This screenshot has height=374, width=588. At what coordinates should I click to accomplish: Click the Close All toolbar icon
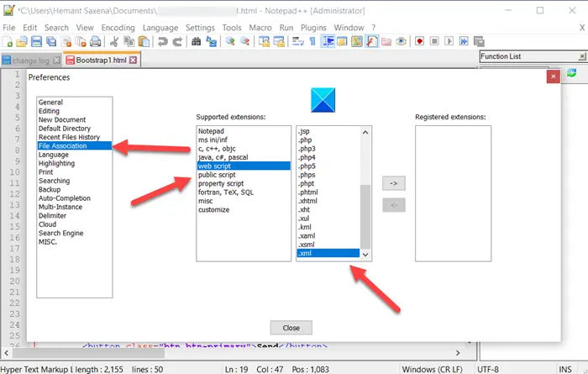tap(81, 41)
